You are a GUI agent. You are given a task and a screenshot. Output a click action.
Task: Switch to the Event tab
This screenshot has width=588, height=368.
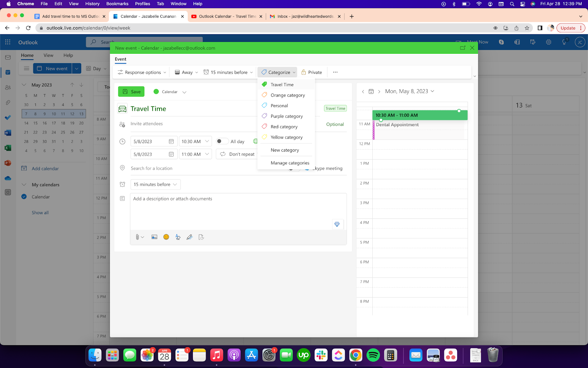[x=121, y=59]
